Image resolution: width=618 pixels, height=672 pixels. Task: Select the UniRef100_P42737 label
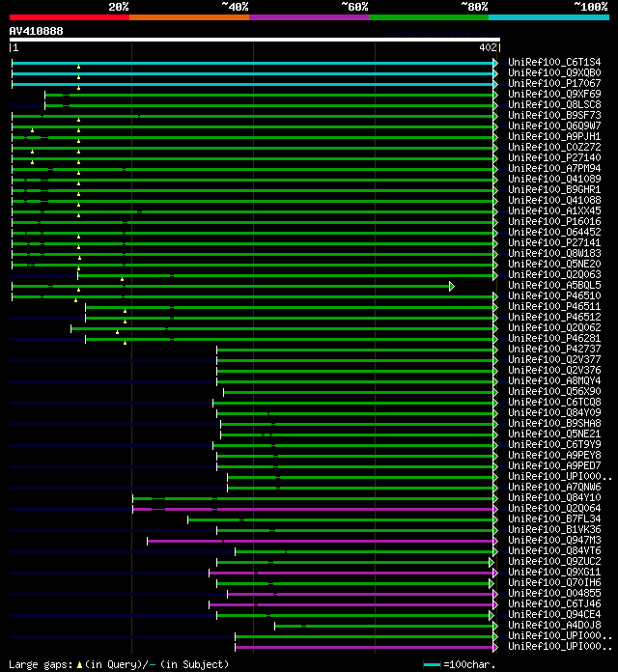[554, 350]
